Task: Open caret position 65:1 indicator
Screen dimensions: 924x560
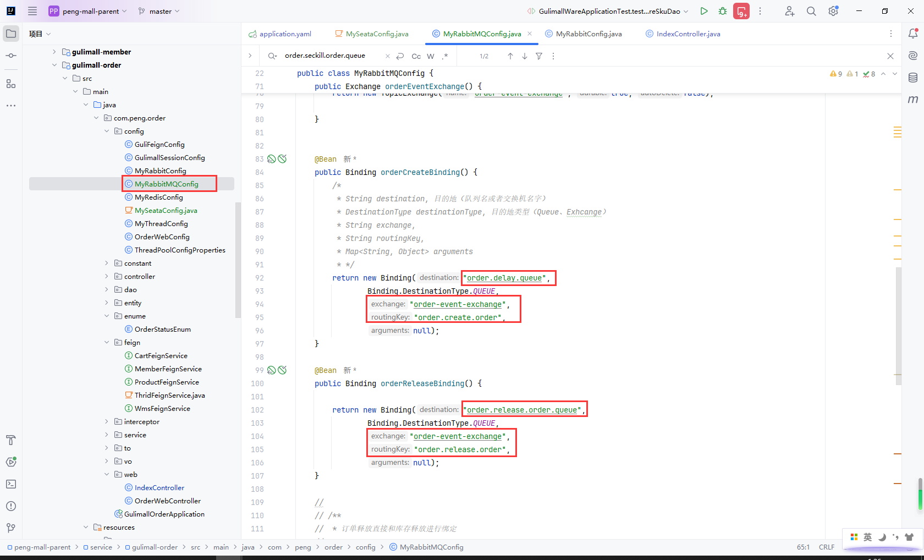Action: pyautogui.click(x=803, y=547)
